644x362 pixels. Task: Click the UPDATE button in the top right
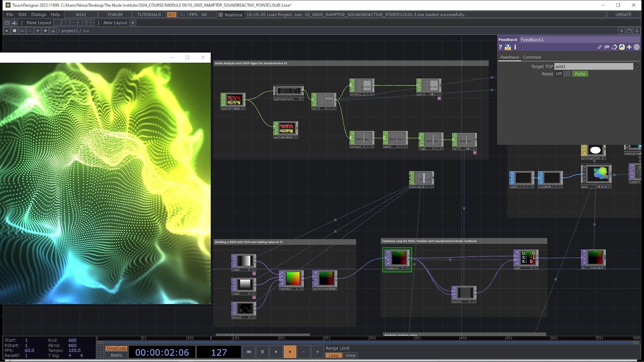623,14
